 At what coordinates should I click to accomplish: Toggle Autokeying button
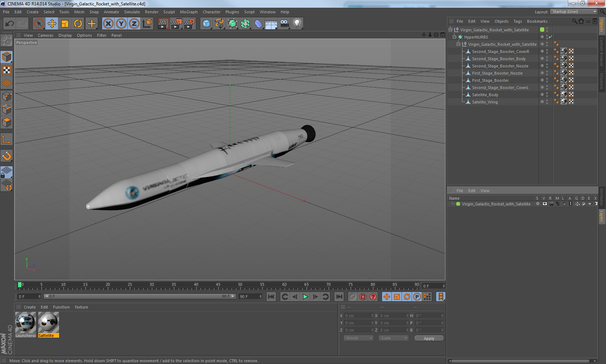tap(363, 297)
